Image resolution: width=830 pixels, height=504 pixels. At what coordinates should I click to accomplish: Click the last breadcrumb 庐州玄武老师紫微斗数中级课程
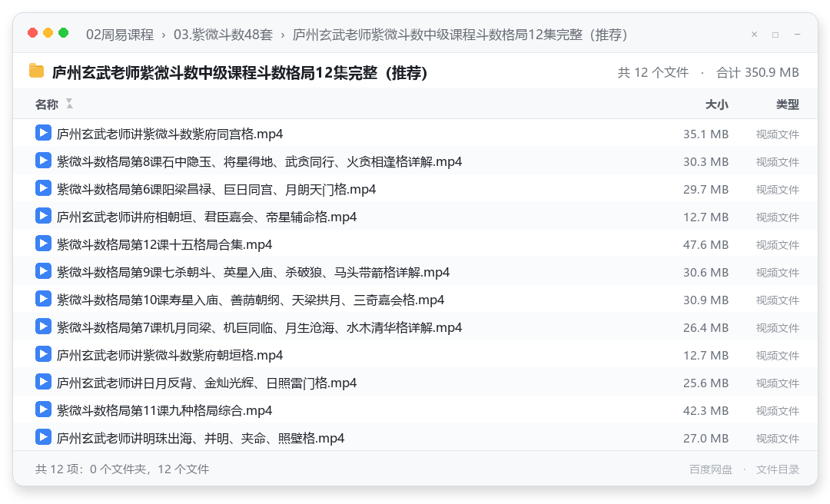(460, 35)
